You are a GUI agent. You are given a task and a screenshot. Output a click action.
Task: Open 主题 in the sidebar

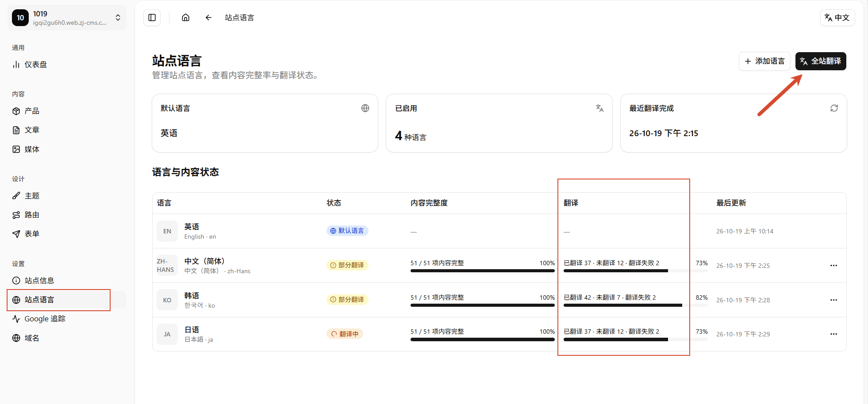[67, 196]
